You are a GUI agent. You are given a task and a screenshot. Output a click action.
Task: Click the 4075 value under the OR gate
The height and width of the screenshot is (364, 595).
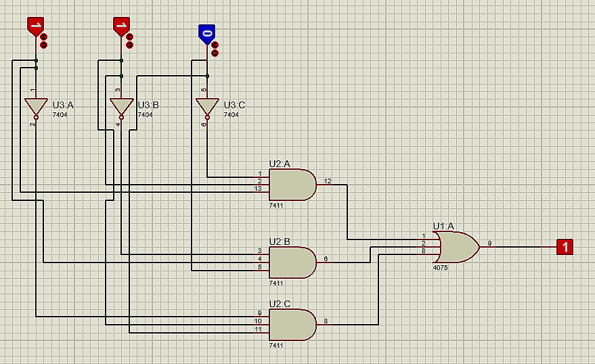coord(440,267)
